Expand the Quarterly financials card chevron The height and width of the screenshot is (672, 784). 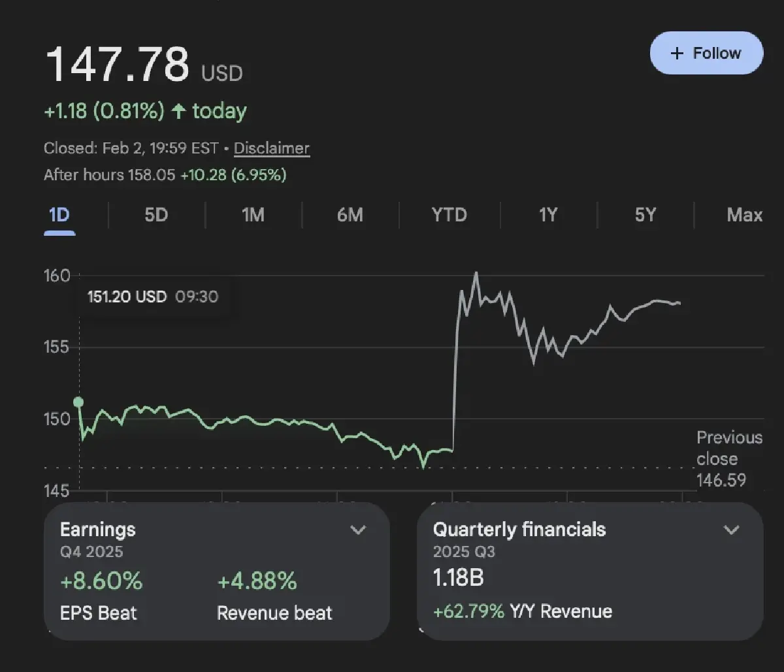point(730,530)
